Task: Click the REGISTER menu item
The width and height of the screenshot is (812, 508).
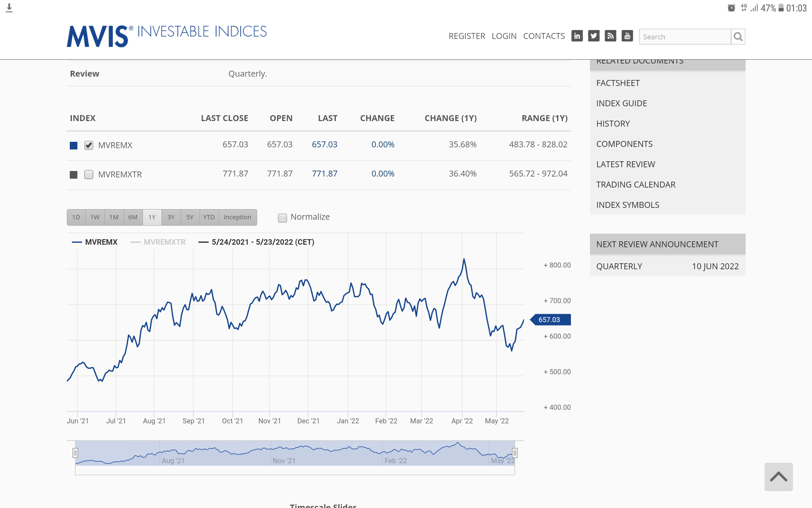Action: click(x=467, y=36)
